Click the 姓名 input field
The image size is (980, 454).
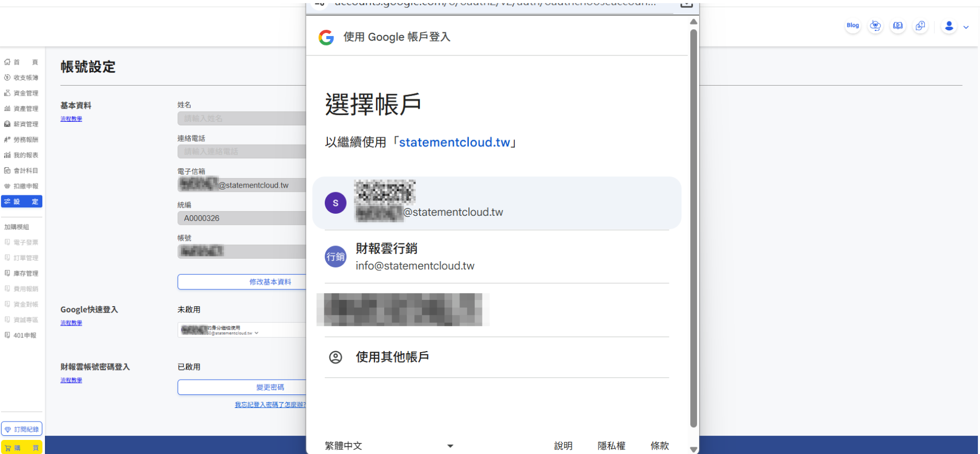click(x=242, y=119)
